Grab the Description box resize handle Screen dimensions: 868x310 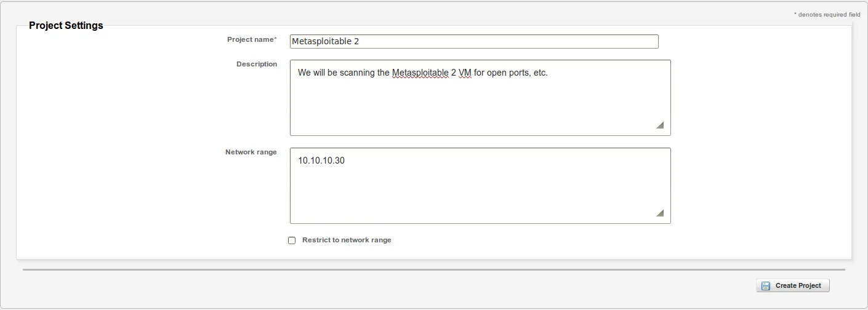(x=660, y=125)
